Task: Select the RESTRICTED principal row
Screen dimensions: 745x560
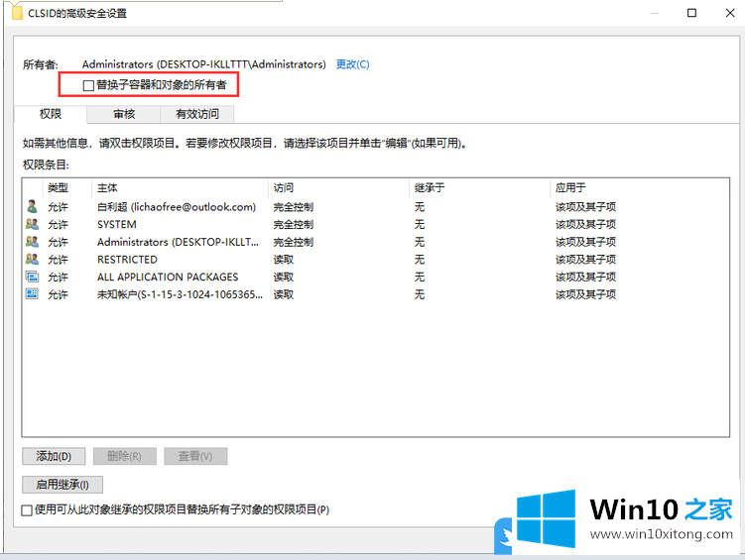Action: point(127,260)
